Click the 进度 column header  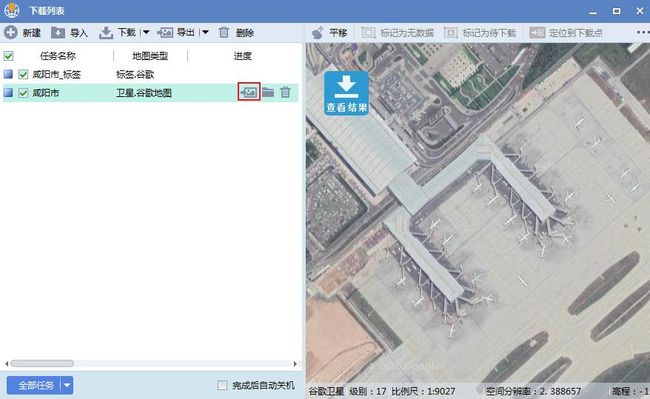point(243,56)
